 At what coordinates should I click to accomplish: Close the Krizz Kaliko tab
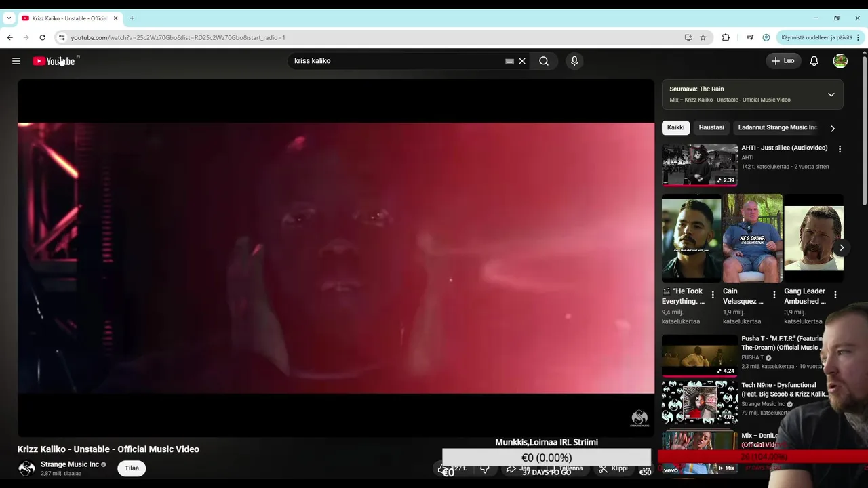click(115, 18)
